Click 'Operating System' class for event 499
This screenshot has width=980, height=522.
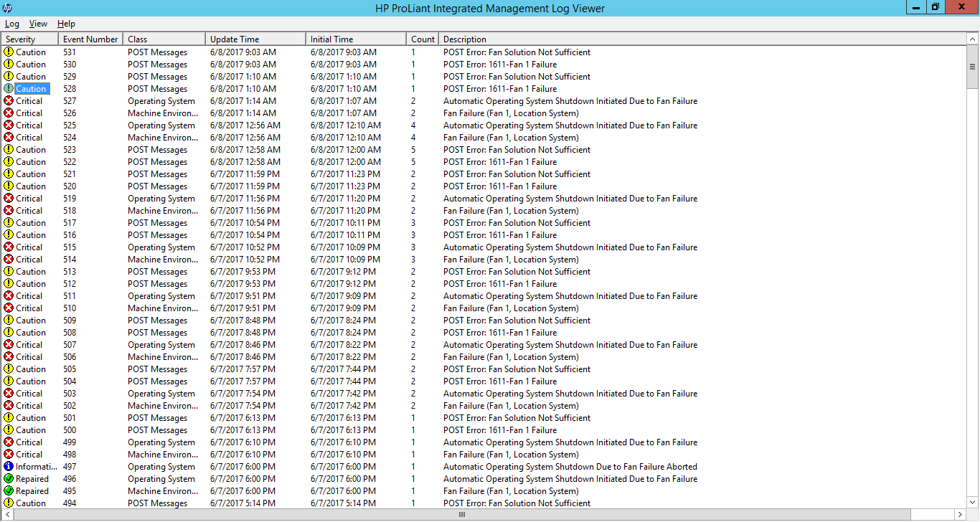[161, 442]
